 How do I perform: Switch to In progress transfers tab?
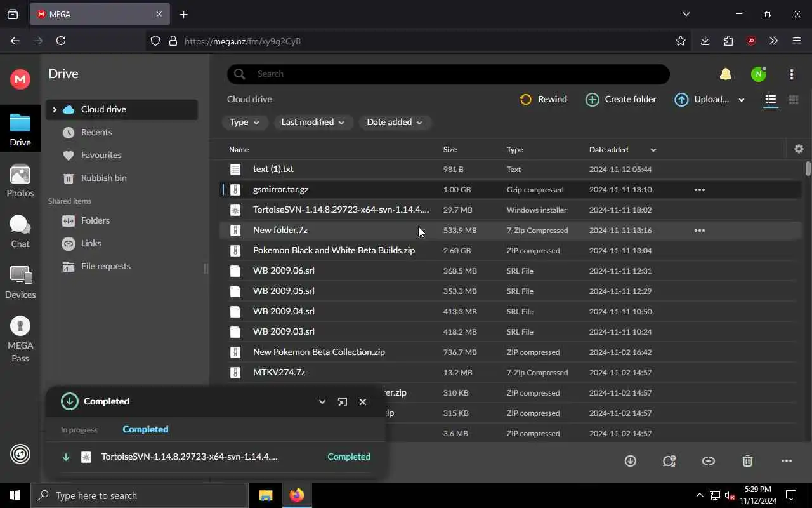click(x=79, y=430)
